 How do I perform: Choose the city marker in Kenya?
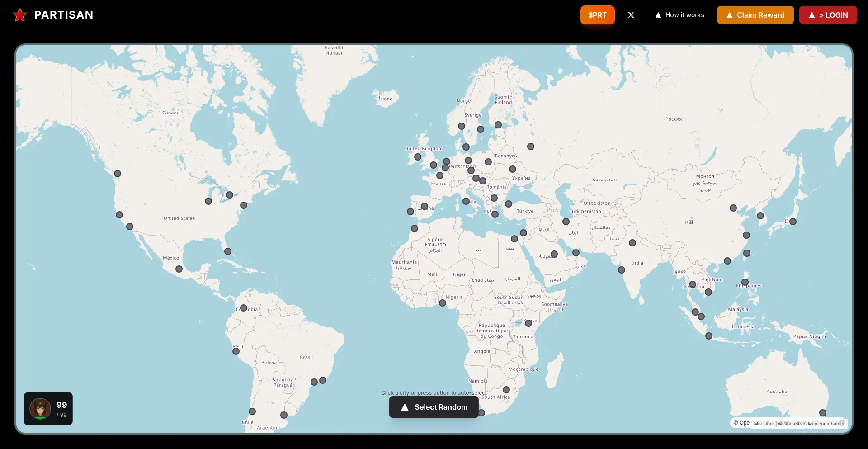coord(528,323)
